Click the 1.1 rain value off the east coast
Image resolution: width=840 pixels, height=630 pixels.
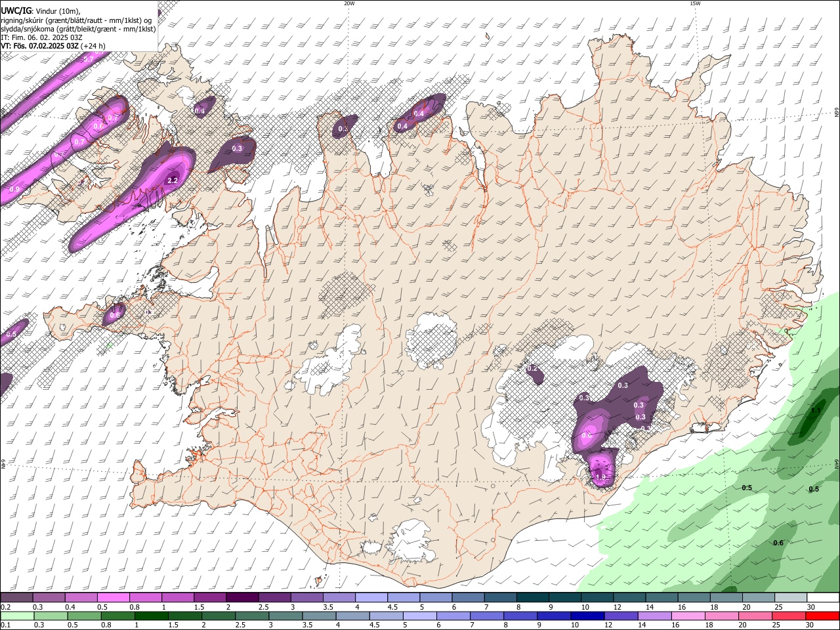pyautogui.click(x=816, y=411)
